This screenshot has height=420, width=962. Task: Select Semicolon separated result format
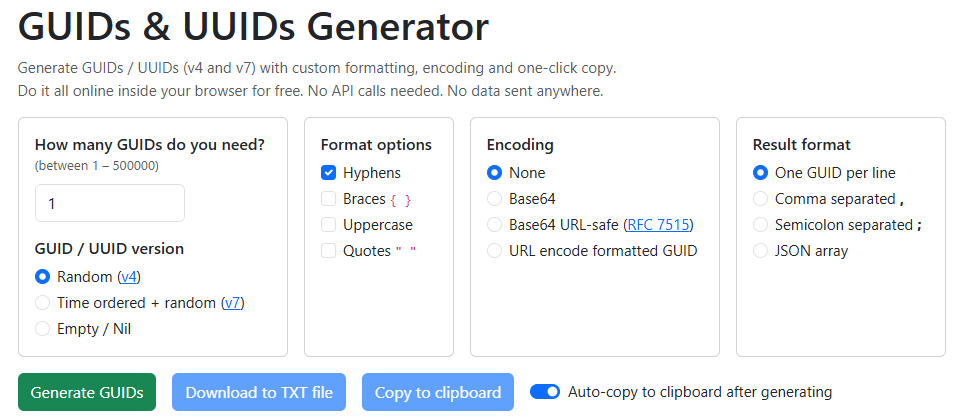[760, 225]
